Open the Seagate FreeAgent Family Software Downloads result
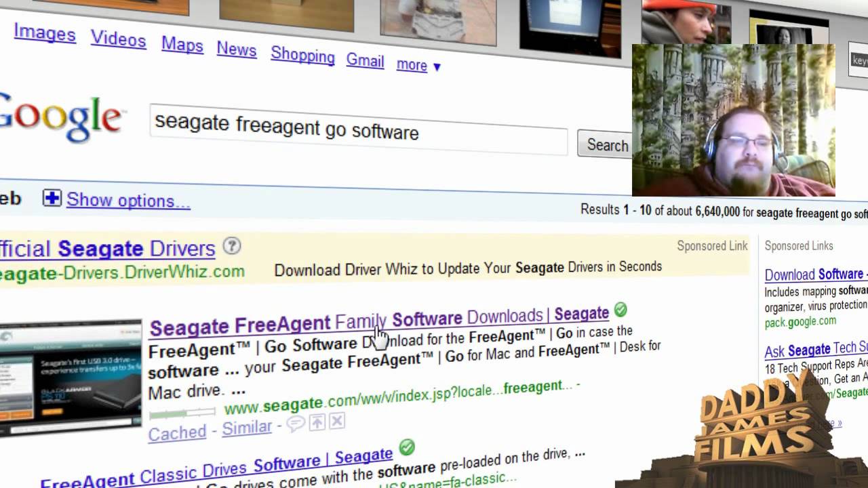This screenshot has height=488, width=868. [379, 320]
